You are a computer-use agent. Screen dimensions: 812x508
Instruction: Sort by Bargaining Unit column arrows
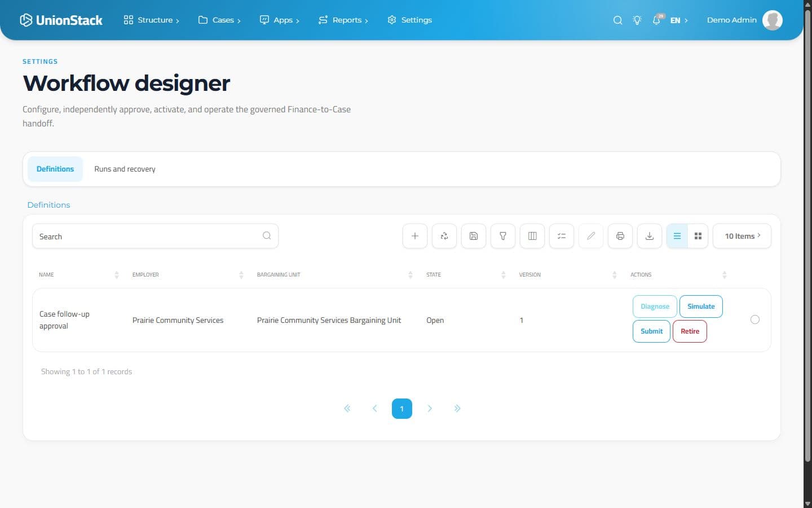tap(411, 275)
